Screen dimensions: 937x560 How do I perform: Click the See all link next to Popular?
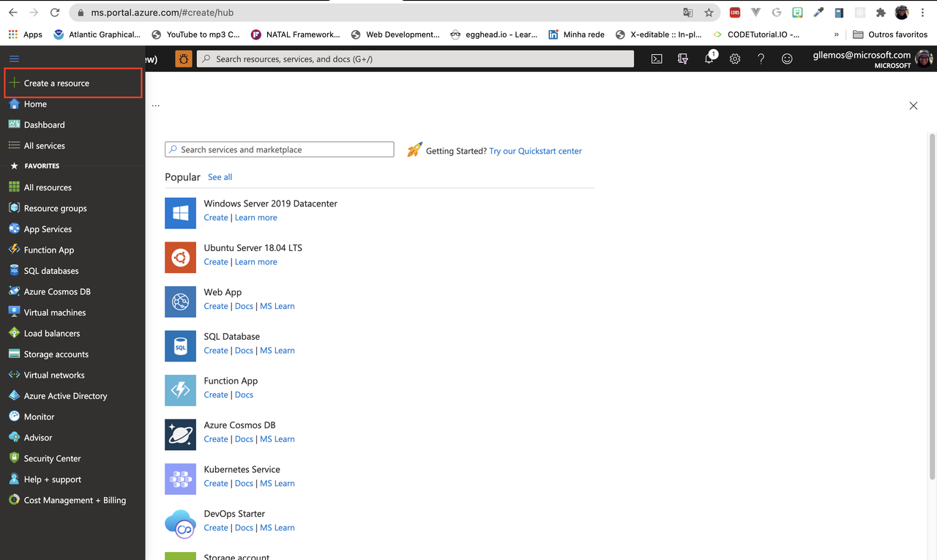click(220, 177)
